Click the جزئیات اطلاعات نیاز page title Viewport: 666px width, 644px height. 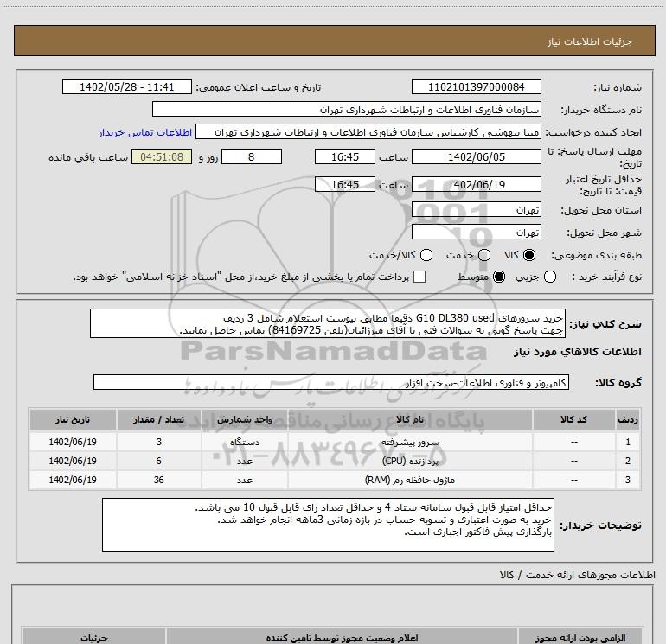pos(589,41)
